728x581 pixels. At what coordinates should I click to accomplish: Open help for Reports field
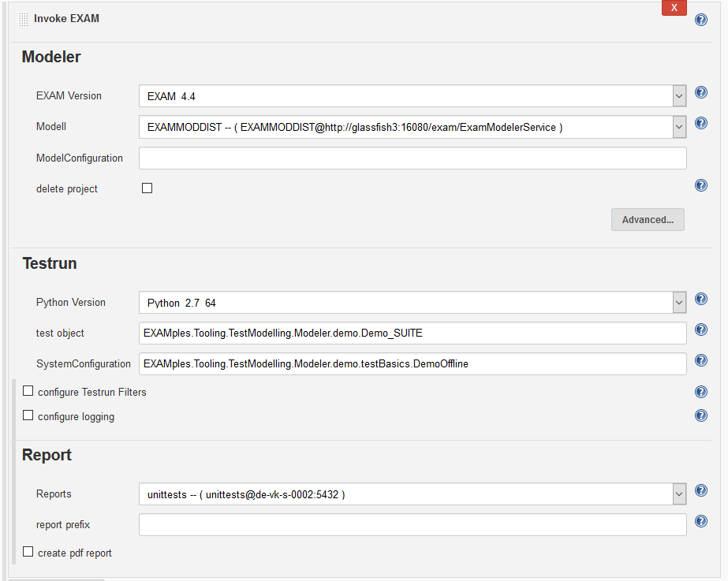click(x=701, y=490)
